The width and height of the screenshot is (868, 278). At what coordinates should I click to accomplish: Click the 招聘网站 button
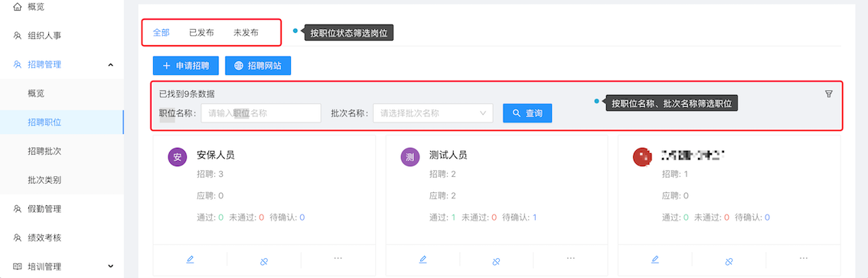pyautogui.click(x=258, y=65)
